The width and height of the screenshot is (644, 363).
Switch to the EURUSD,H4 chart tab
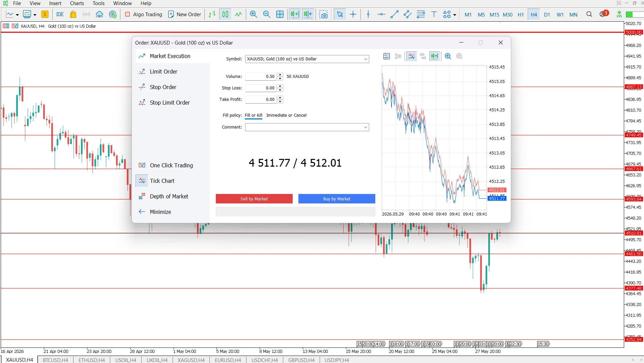click(228, 360)
